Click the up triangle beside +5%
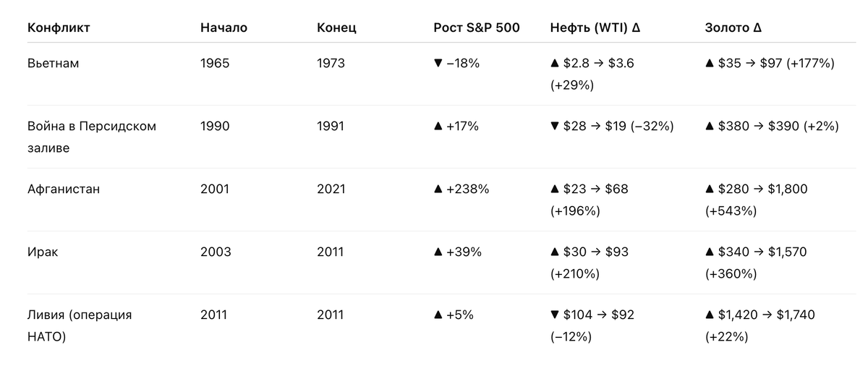 tap(438, 315)
